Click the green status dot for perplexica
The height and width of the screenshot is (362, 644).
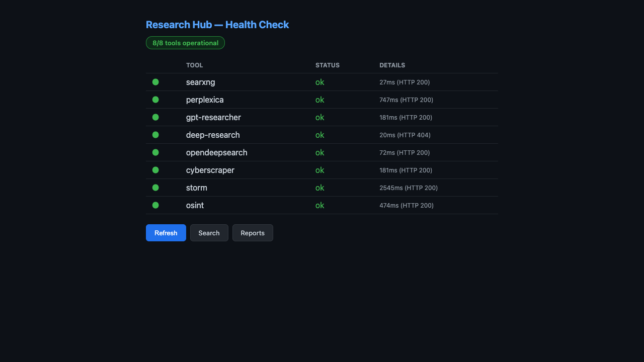(x=155, y=100)
